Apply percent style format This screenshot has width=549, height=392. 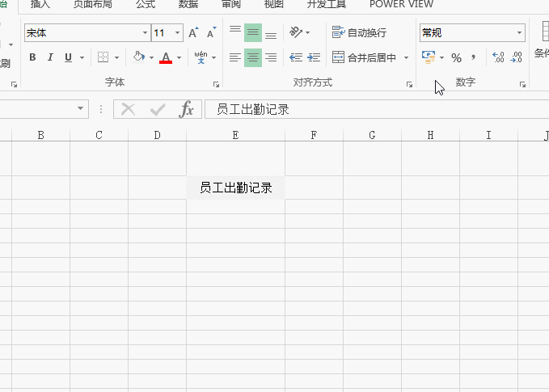click(456, 57)
